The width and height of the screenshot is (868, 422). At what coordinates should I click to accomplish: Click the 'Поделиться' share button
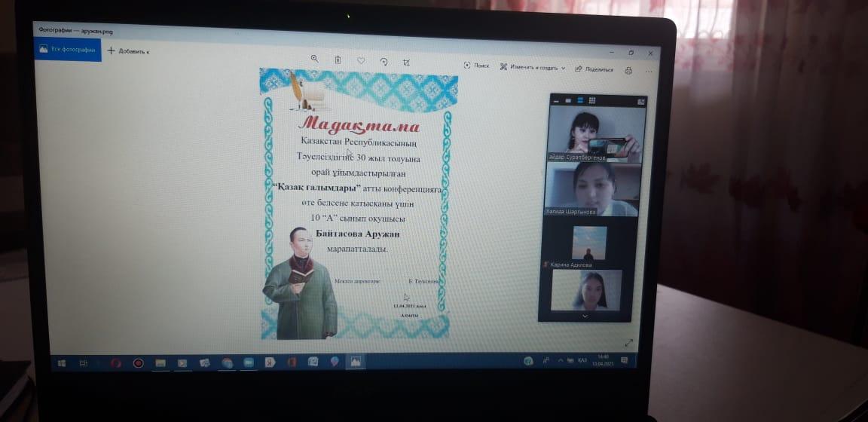(594, 69)
